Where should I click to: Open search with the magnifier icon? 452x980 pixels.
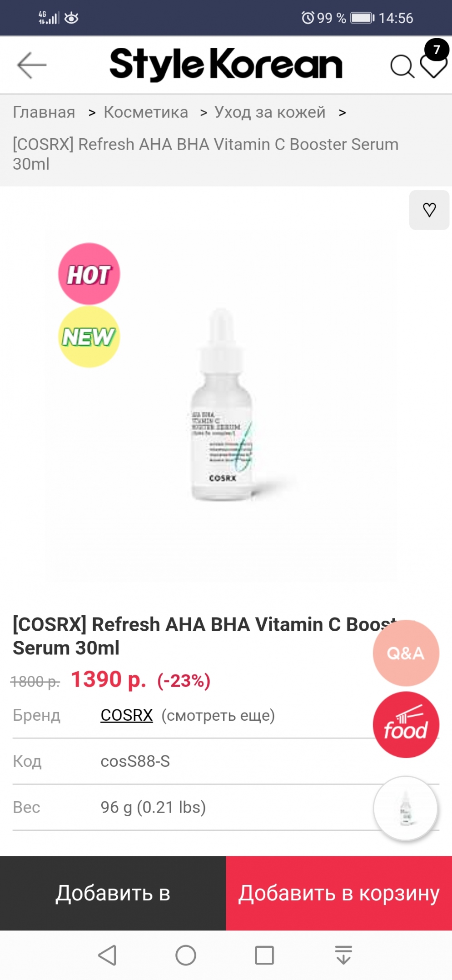tap(402, 67)
